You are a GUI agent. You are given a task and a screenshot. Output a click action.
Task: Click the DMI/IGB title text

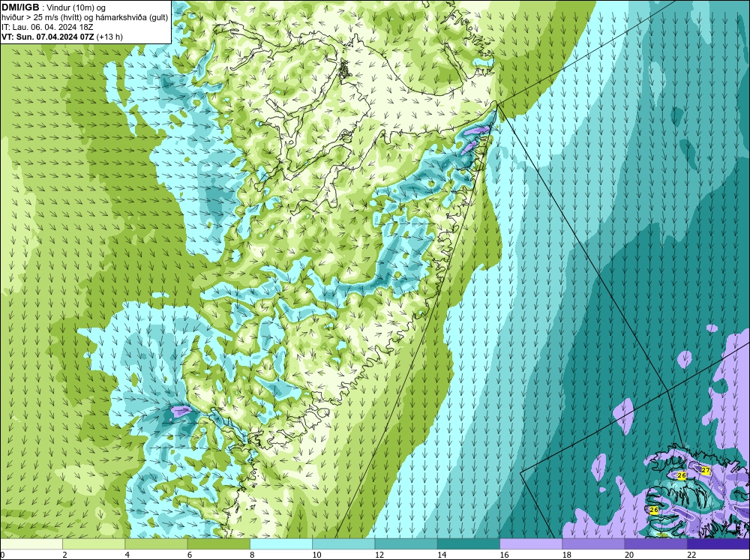pyautogui.click(x=20, y=7)
